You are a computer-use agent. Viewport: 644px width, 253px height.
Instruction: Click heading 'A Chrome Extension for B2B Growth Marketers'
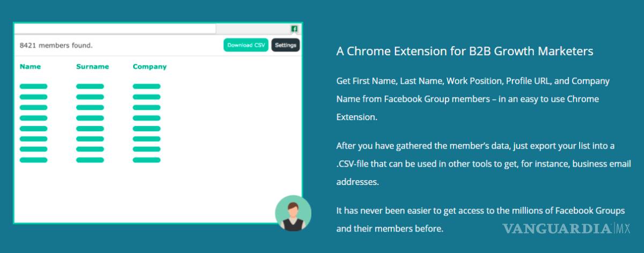[x=465, y=51]
